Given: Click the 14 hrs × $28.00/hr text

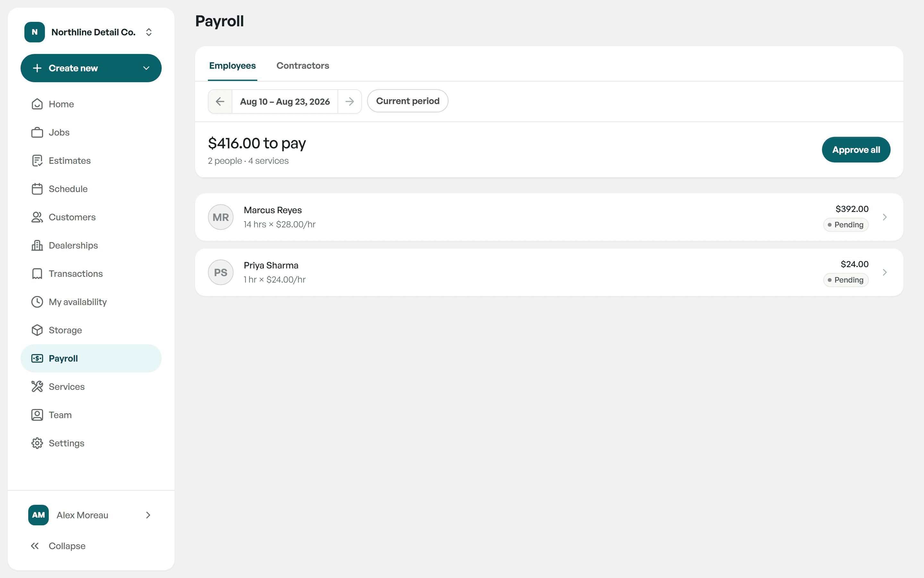Looking at the screenshot, I should [279, 224].
